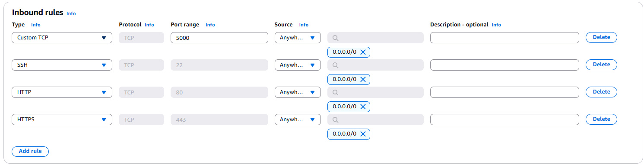The image size is (644, 165).
Task: Focus source search box for HTTP rule
Action: (375, 92)
